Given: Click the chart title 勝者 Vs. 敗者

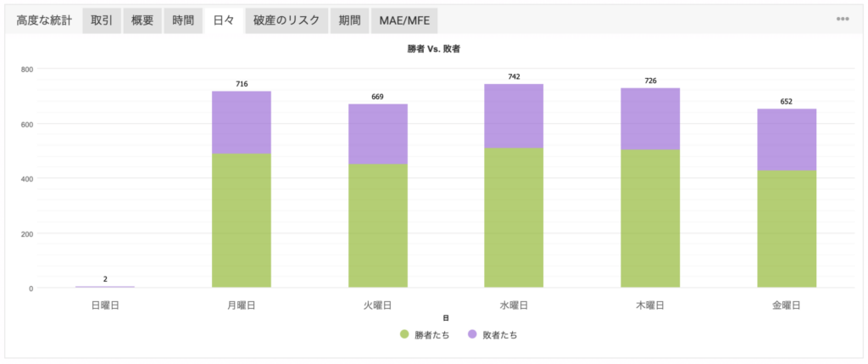Looking at the screenshot, I should pos(434,48).
